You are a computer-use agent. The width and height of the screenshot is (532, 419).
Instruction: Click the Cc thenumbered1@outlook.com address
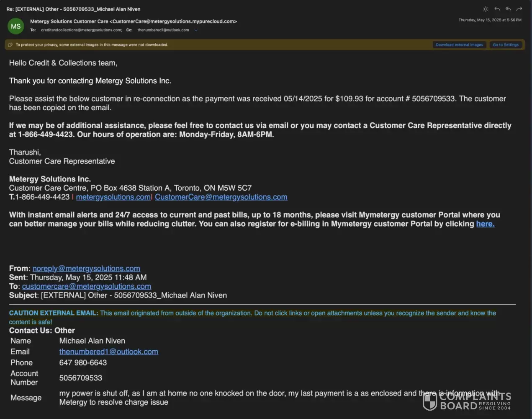pyautogui.click(x=163, y=30)
